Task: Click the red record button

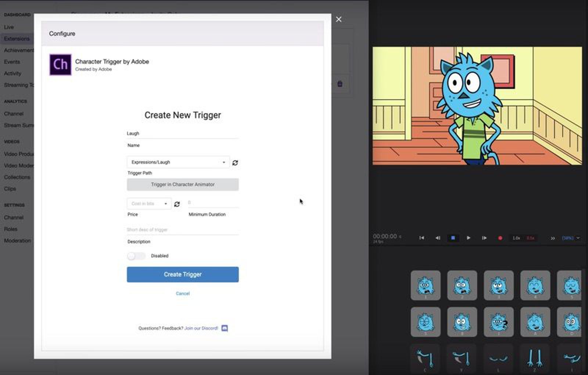Action: point(499,238)
